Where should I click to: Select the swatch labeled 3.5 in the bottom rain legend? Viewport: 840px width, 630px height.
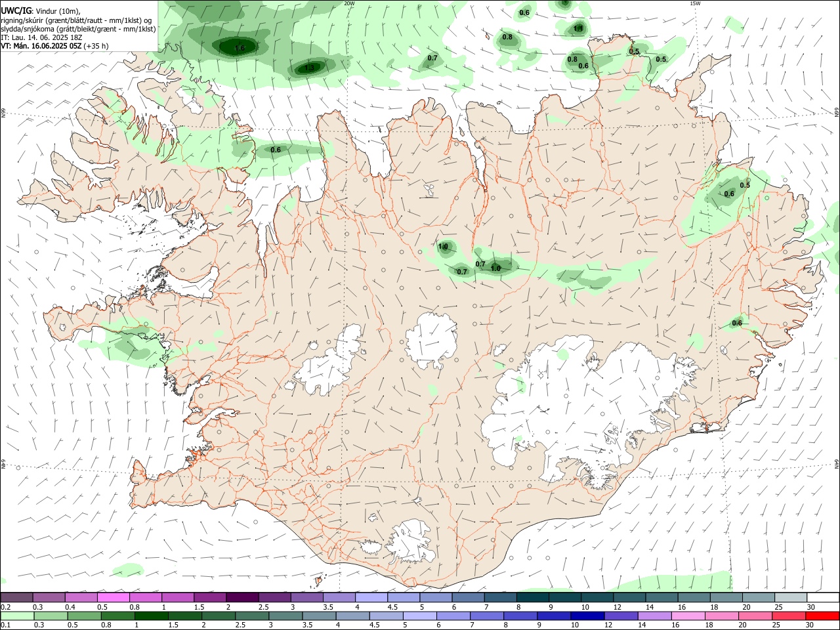point(320,616)
